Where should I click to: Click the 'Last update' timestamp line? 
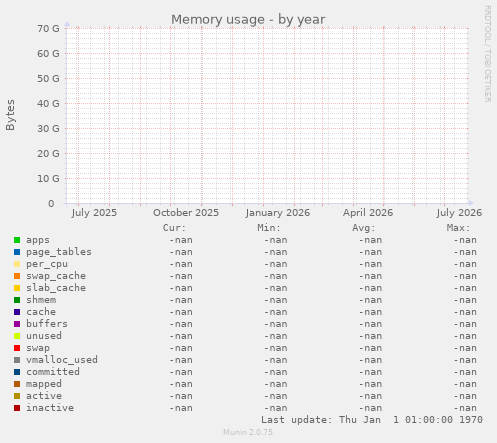(372, 420)
